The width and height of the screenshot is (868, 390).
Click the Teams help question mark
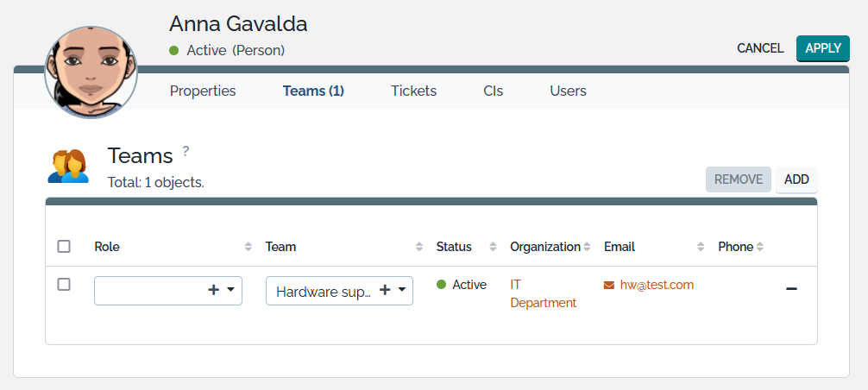[x=186, y=151]
